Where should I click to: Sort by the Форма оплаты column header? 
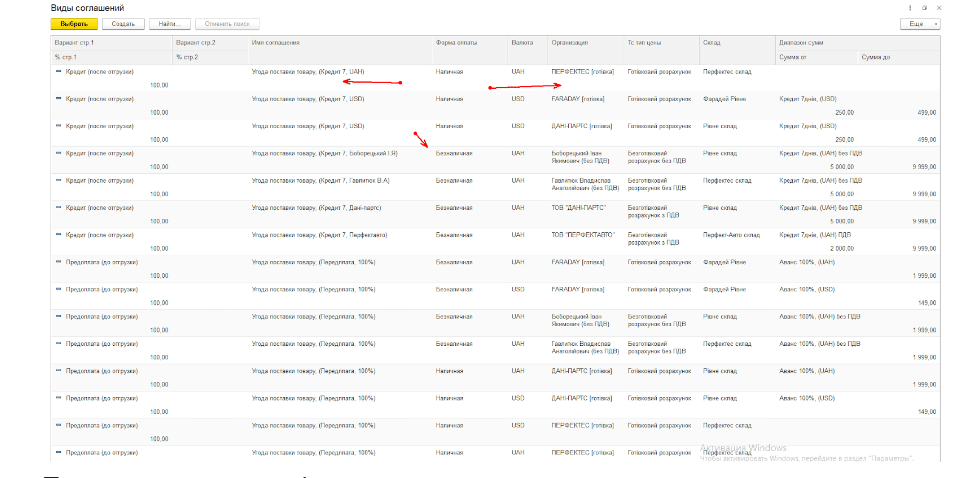click(x=455, y=43)
